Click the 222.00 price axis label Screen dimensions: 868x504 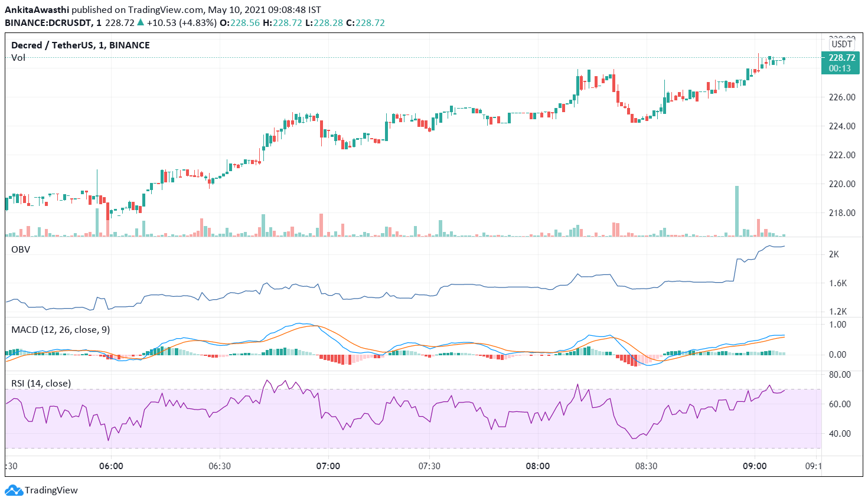click(842, 155)
